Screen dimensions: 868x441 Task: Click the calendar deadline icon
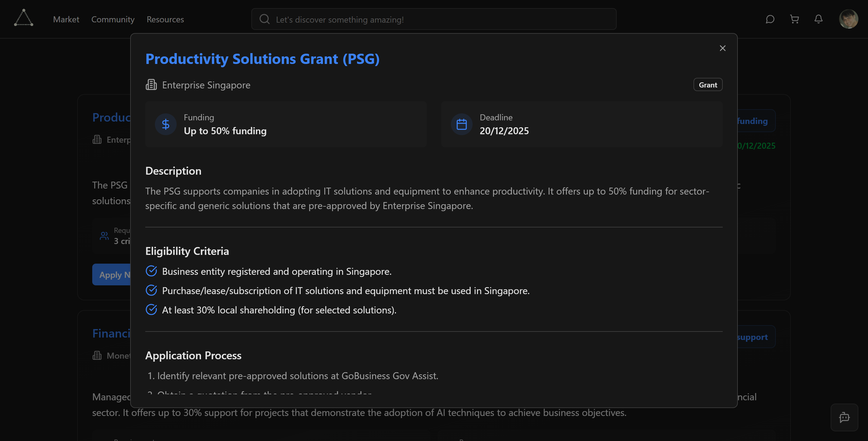(x=461, y=124)
